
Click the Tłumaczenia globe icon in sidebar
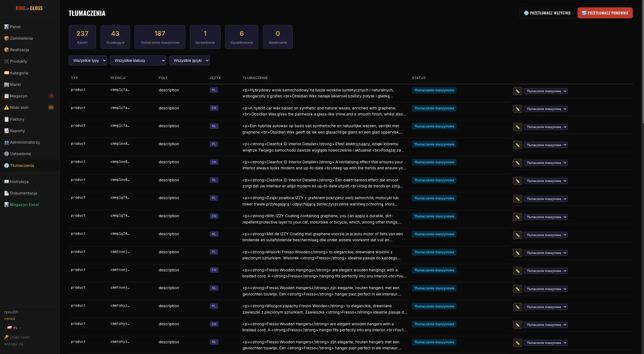[7, 166]
